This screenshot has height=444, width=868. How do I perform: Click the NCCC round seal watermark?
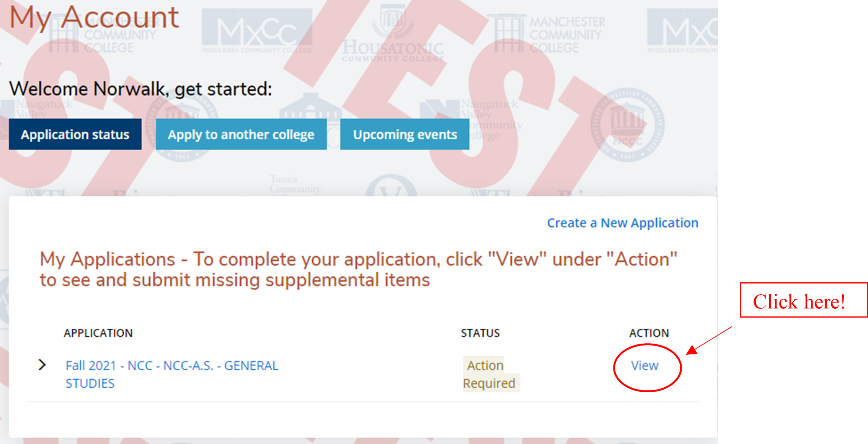627,125
